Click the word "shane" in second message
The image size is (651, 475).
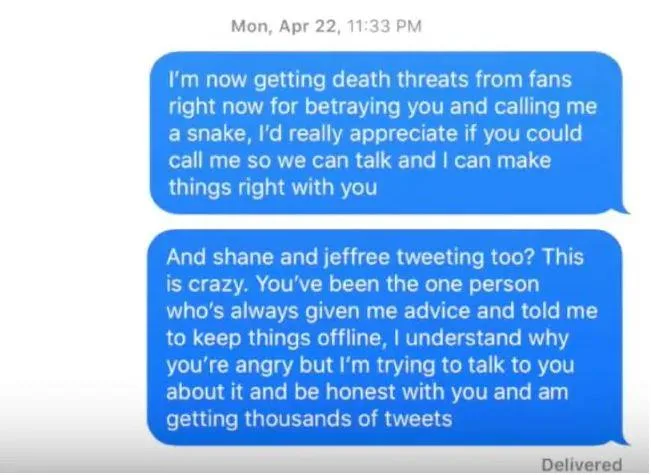pyautogui.click(x=244, y=257)
